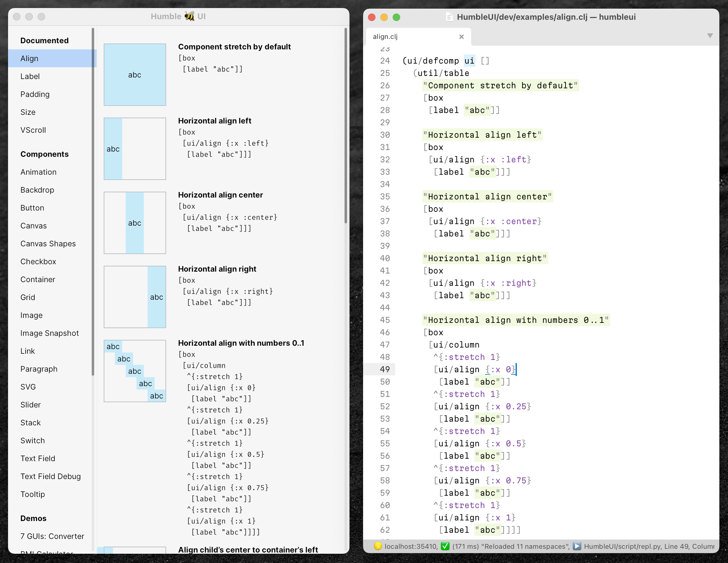Click the bee icon in Humble UI title
The width and height of the screenshot is (728, 563).
coord(189,16)
